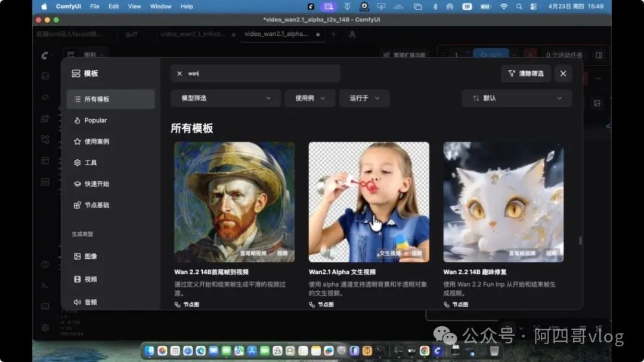Screen dimensions: 644x362
Task: Close the templates dialog
Action: click(563, 73)
